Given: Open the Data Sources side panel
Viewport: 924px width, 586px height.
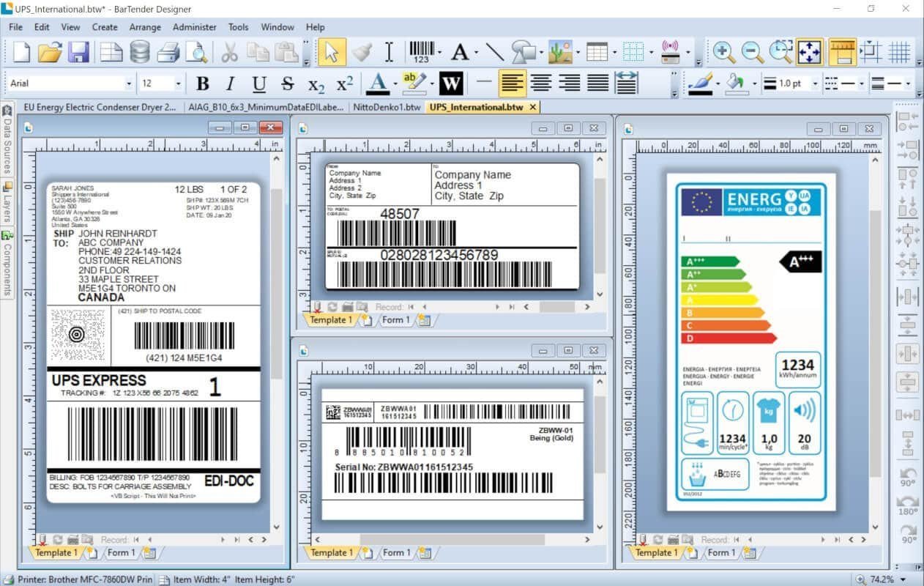Looking at the screenshot, I should (7, 146).
